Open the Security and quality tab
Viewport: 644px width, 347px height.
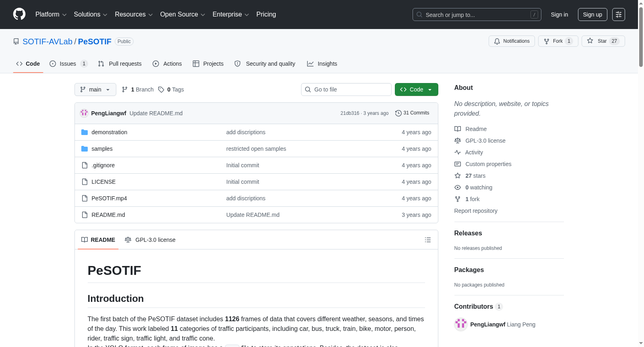(265, 64)
